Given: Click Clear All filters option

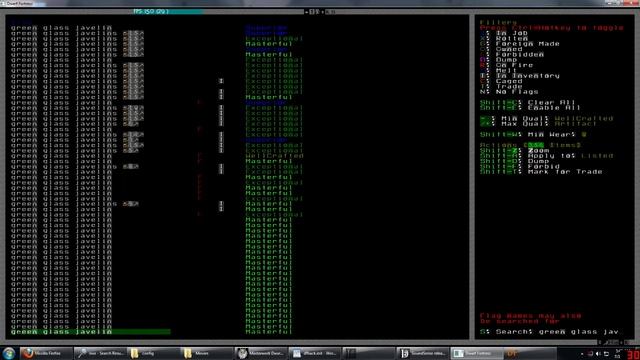Looking at the screenshot, I should tap(528, 102).
